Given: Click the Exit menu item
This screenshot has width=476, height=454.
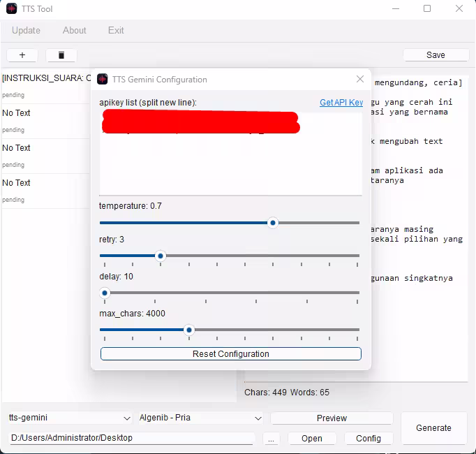Looking at the screenshot, I should click(x=116, y=30).
